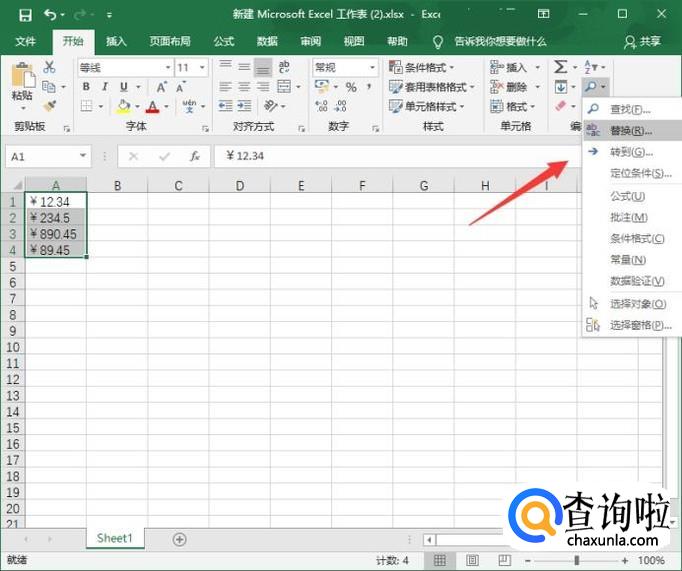Viewport: 682px width, 571px height.
Task: Toggle center alignment button
Action: 244,87
